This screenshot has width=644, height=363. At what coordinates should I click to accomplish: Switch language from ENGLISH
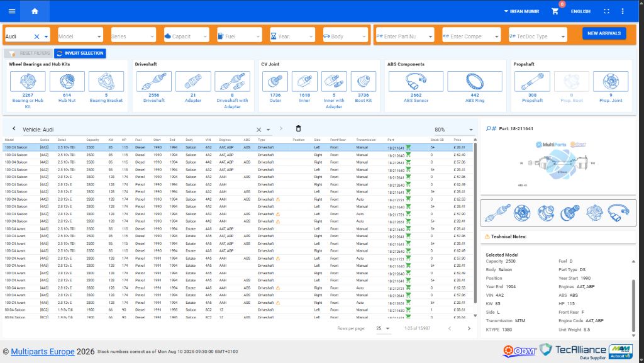(580, 11)
